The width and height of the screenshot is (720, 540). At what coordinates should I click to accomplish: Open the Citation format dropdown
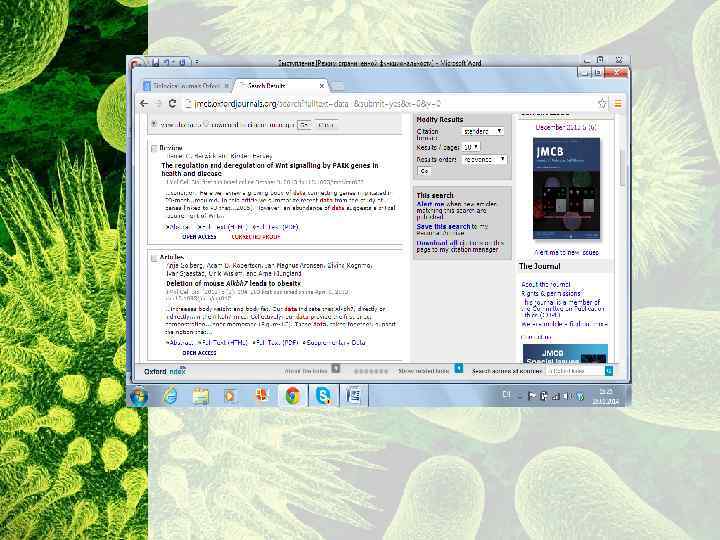[x=483, y=131]
